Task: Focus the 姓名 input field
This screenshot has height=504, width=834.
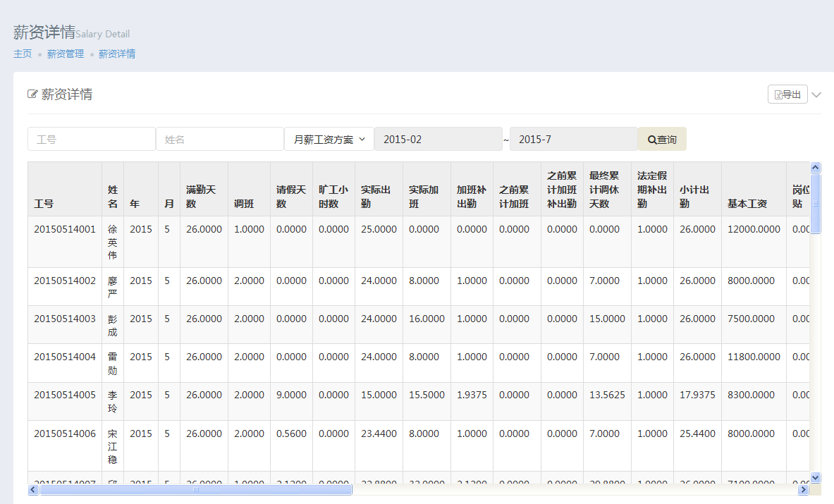Action: [220, 140]
